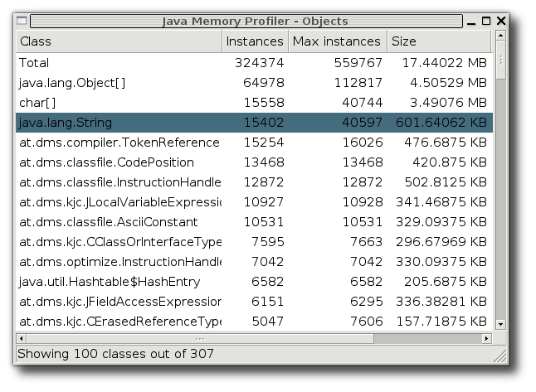Click the vertical scrollbar thumb
Image resolution: width=536 pixels, height=392 pixels.
[x=501, y=60]
